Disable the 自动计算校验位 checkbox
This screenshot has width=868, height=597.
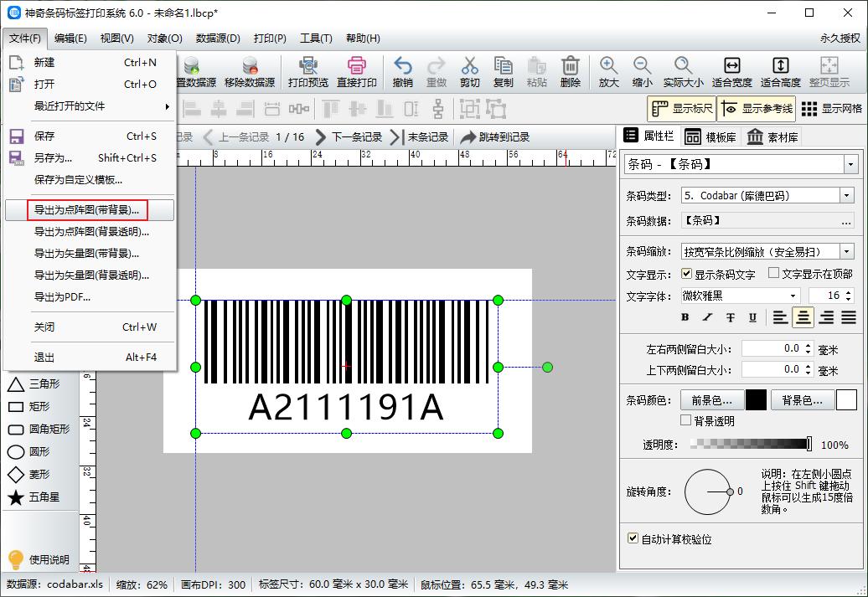633,540
